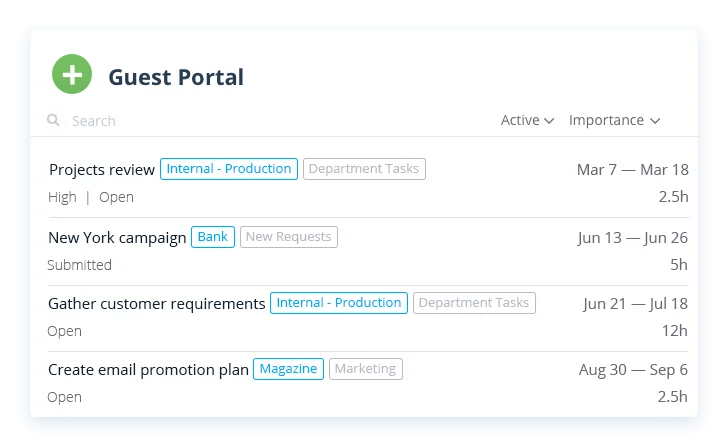Select Internal - Production tag on Projects review
Viewport: 728px width, 447px height.
pyautogui.click(x=229, y=169)
